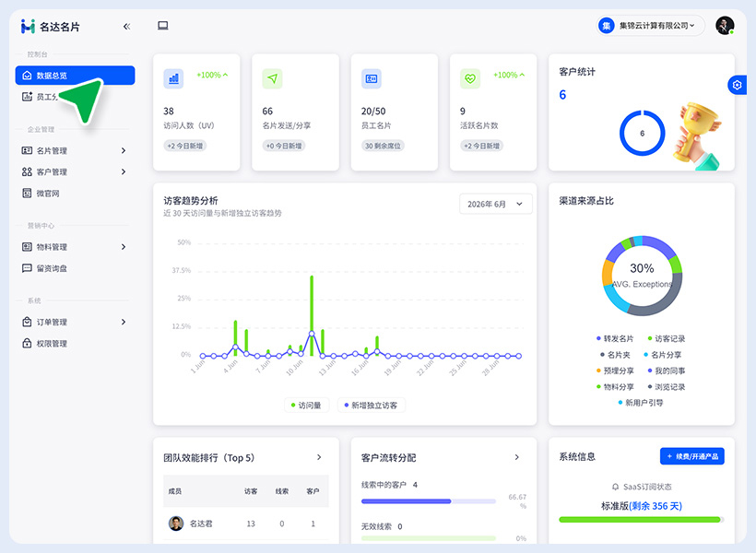Image resolution: width=756 pixels, height=553 pixels.
Task: Click the 名片管理 sidebar icon
Action: coord(27,151)
